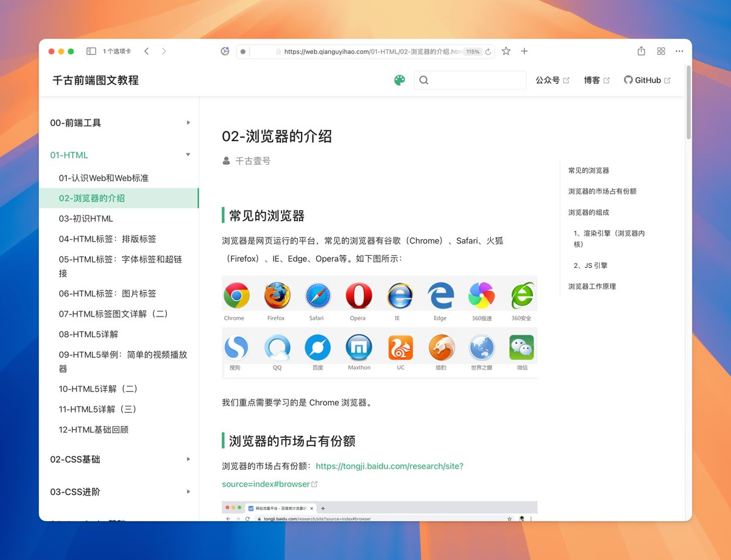The width and height of the screenshot is (731, 560).
Task: Open 11-HTML5详解（三） in sidebar
Action: [98, 410]
